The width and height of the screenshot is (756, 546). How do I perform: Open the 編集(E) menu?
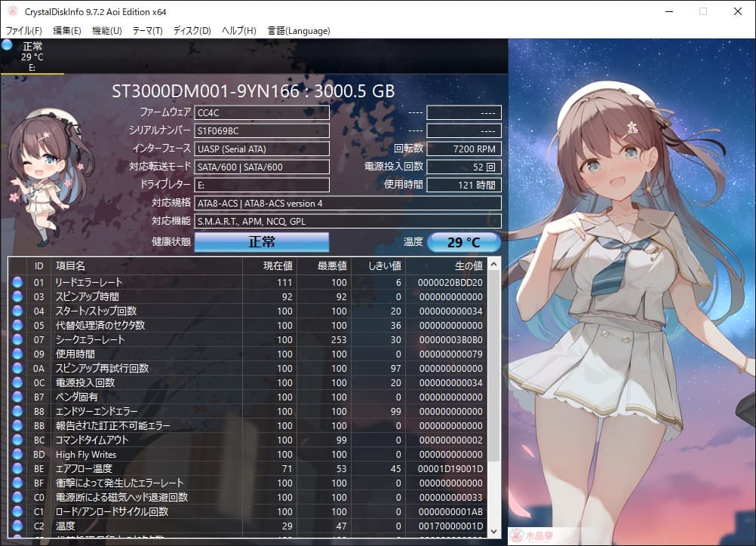click(x=66, y=30)
